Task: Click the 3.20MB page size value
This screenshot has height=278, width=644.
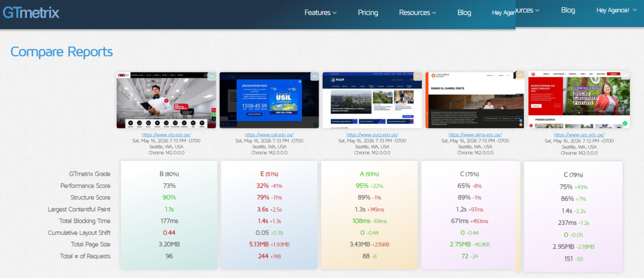Action: (169, 244)
